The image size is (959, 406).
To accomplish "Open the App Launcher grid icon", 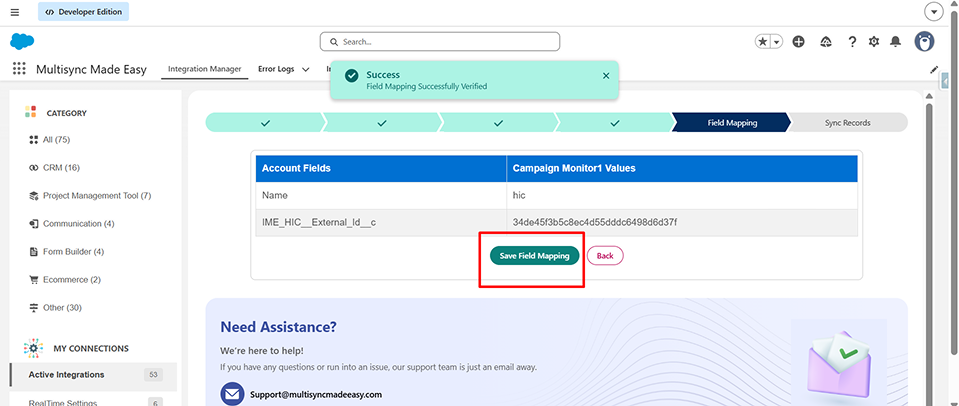I will (x=20, y=69).
